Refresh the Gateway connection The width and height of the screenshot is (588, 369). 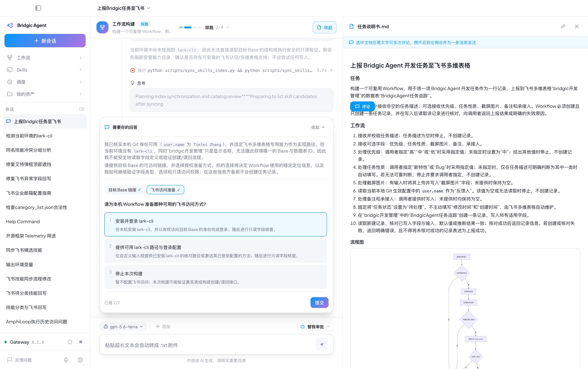pyautogui.click(x=70, y=342)
